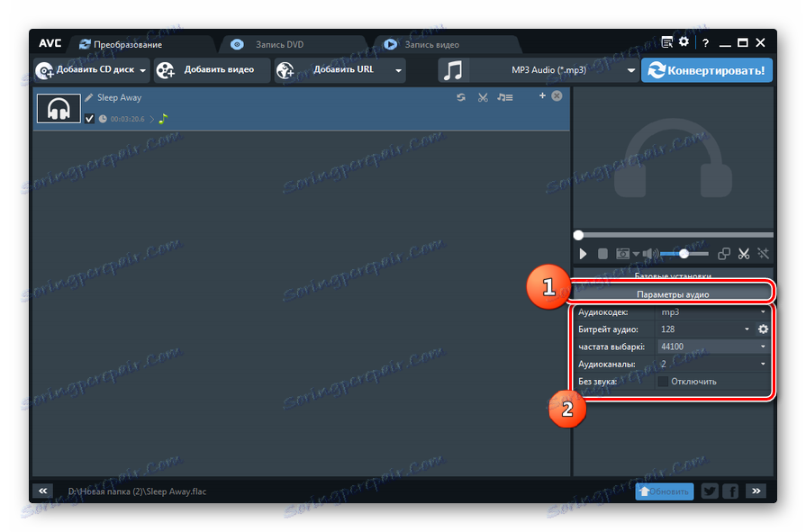This screenshot has height=532, width=806.
Task: Open settings gear in title bar
Action: (x=684, y=41)
